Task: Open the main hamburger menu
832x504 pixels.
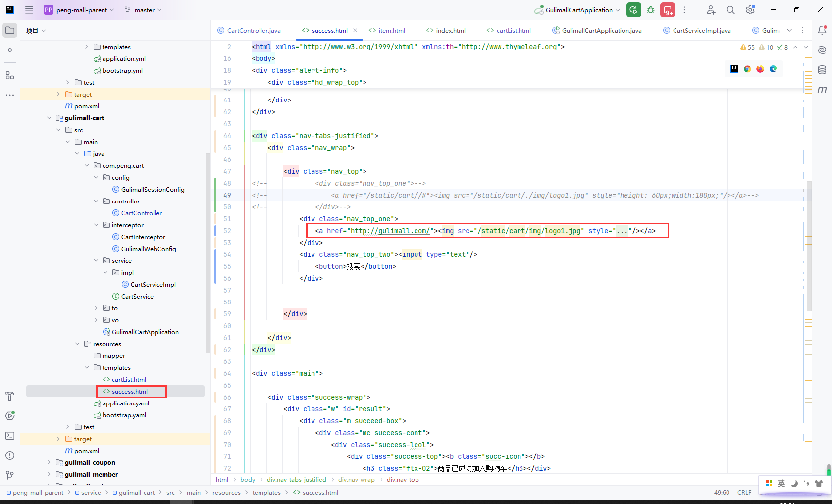Action: (29, 10)
